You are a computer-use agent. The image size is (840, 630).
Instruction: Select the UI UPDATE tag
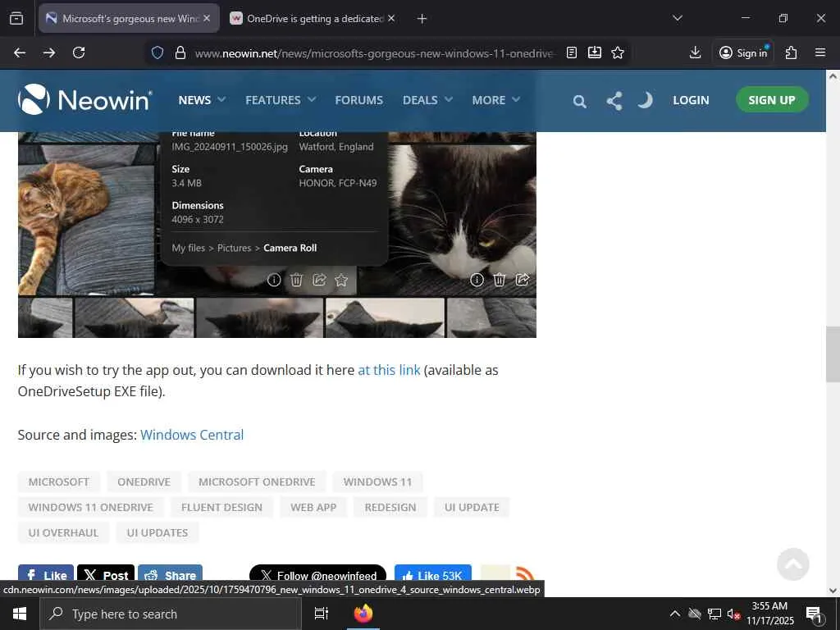pyautogui.click(x=472, y=507)
